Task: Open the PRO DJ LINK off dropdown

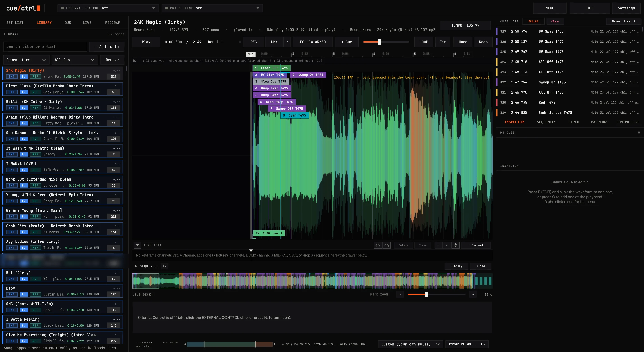Action: point(212,8)
